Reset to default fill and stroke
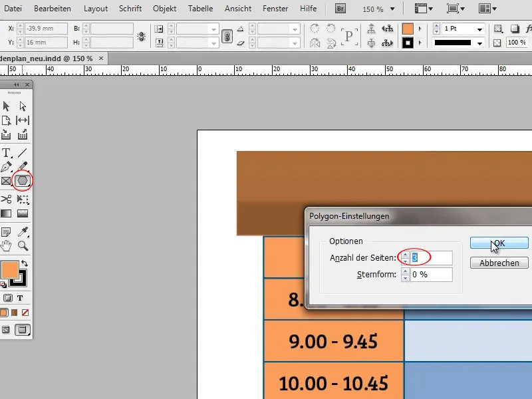Viewport: 532px width, 399px height. pyautogui.click(x=4, y=285)
